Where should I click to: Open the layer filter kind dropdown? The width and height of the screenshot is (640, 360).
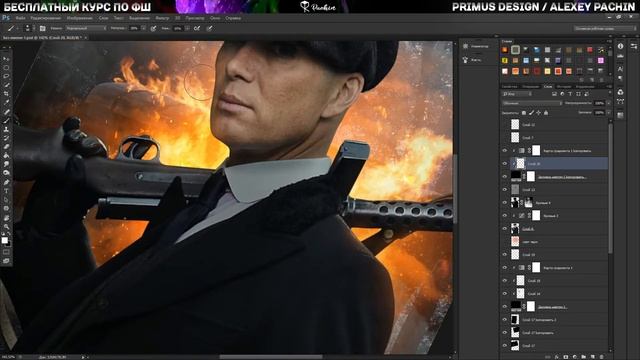pyautogui.click(x=517, y=94)
